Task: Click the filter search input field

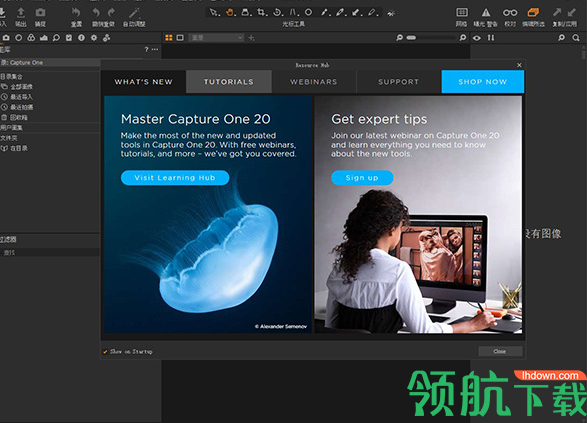Action: point(51,253)
